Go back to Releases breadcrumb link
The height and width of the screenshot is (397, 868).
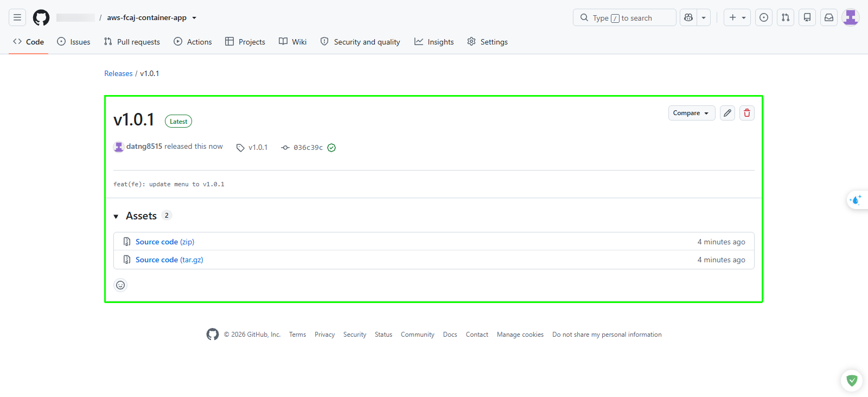[x=118, y=73]
